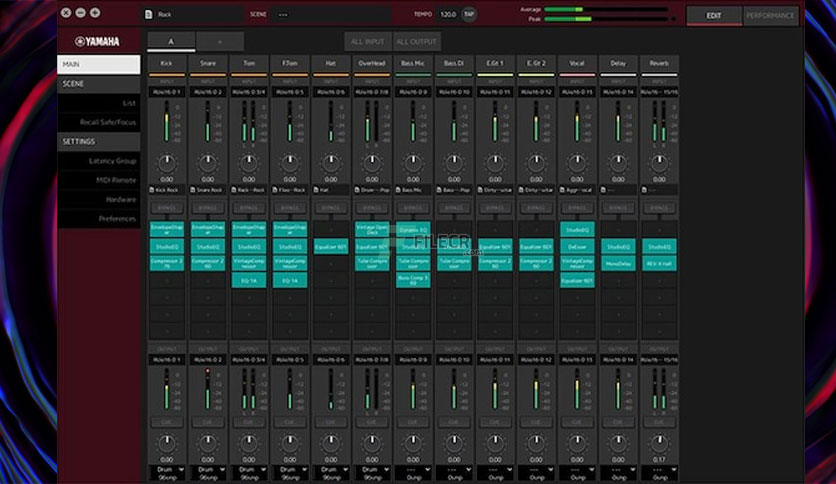
Task: Click the Kick rack input port selector
Action: coord(167,92)
